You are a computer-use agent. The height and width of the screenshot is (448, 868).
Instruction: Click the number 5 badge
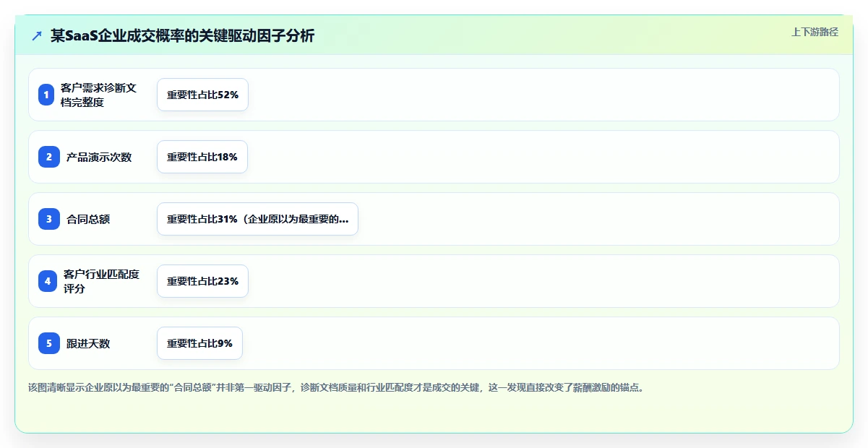tap(49, 343)
